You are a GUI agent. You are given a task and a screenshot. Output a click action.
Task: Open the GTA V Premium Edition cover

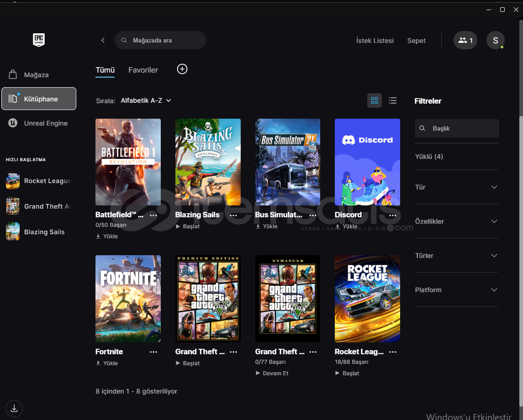click(208, 299)
